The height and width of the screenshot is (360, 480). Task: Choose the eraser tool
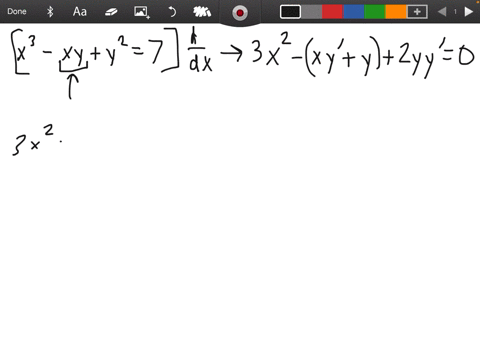tap(111, 12)
